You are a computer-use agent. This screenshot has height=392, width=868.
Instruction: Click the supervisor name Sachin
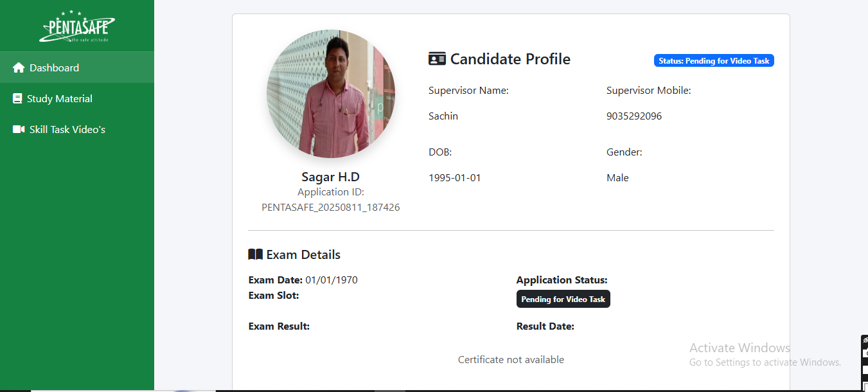click(x=443, y=116)
